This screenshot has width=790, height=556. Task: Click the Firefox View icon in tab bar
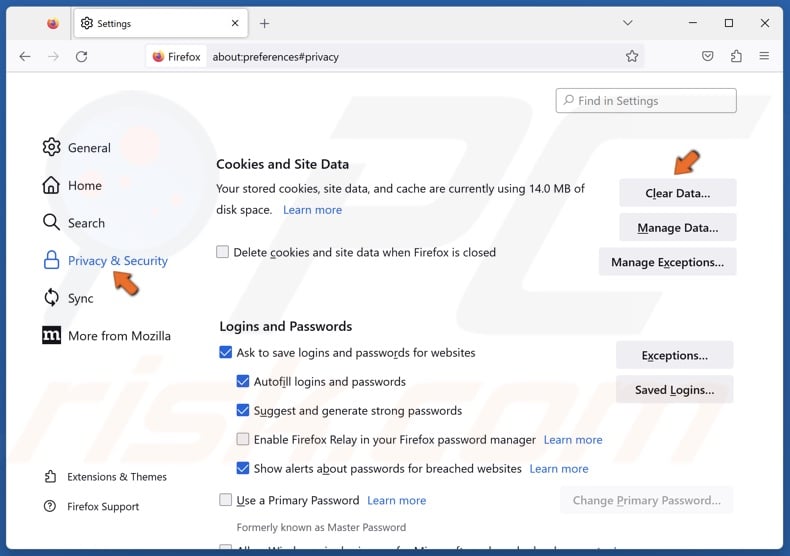[x=53, y=23]
